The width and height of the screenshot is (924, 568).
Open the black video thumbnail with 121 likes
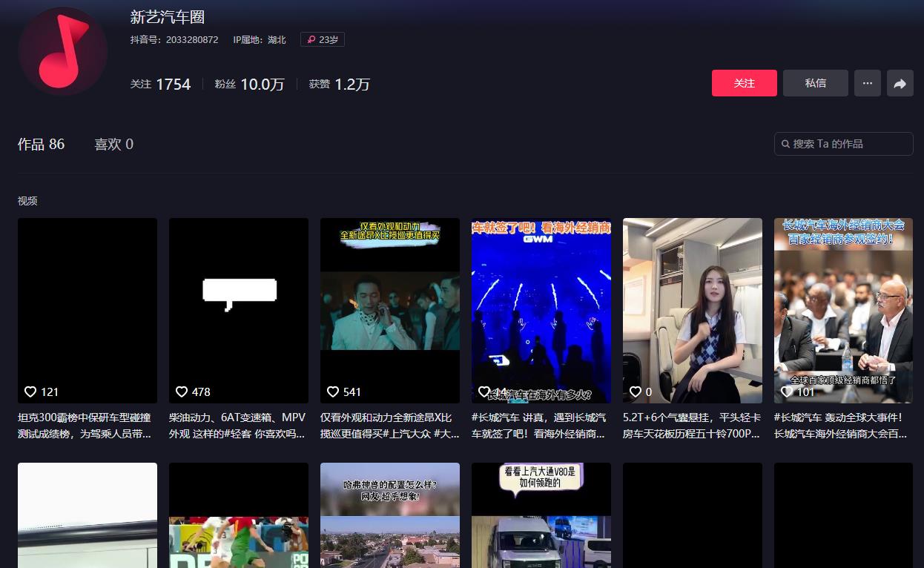point(88,311)
